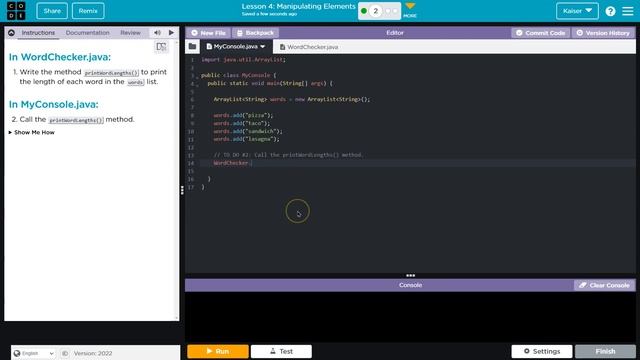Screen dimensions: 640x360
Task: Click the Test button
Action: coord(281,351)
